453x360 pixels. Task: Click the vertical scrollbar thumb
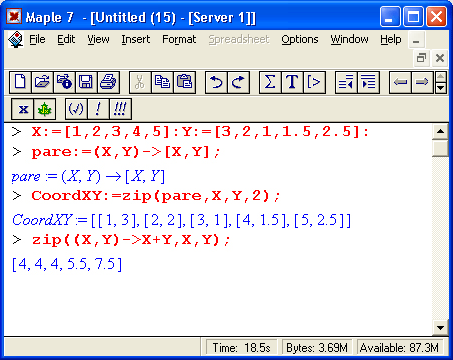pos(440,148)
